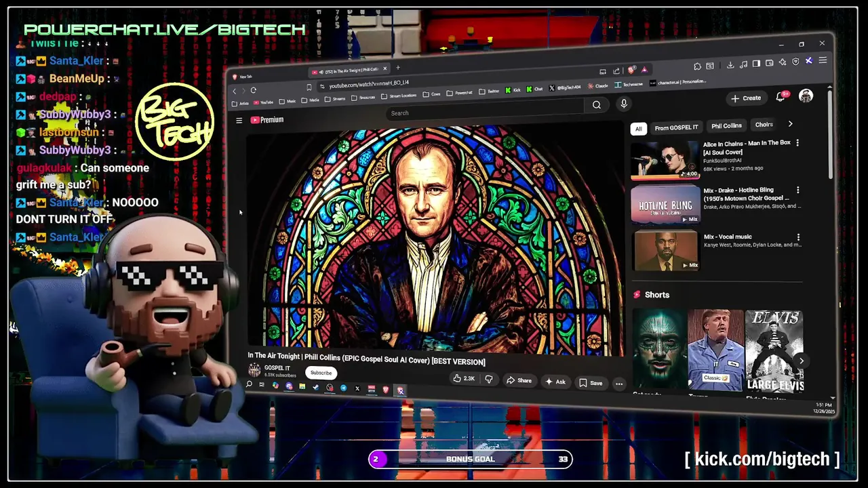Open the browser extensions puzzle icon
The image size is (868, 488).
click(x=697, y=66)
